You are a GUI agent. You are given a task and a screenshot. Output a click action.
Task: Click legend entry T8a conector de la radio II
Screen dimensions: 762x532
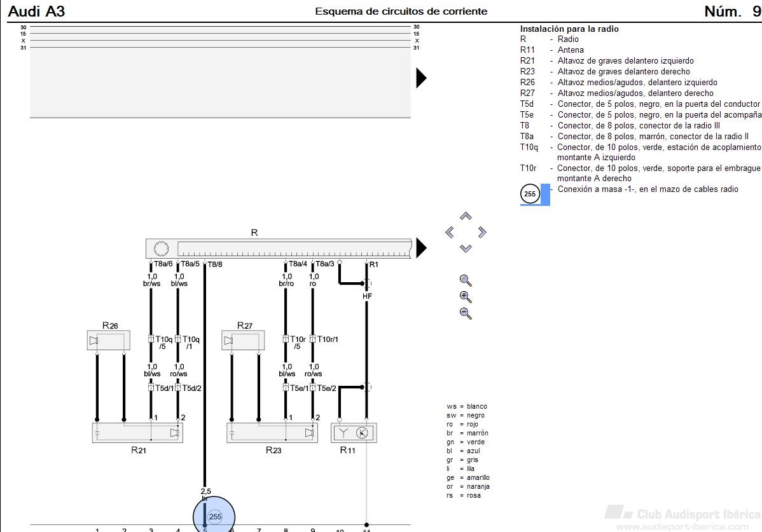634,137
